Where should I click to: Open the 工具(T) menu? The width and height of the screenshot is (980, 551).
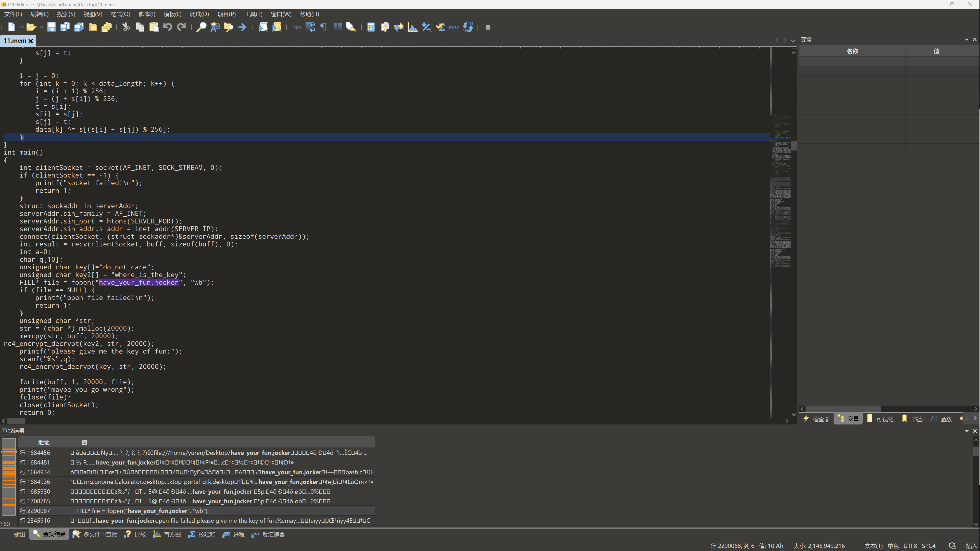click(x=253, y=14)
